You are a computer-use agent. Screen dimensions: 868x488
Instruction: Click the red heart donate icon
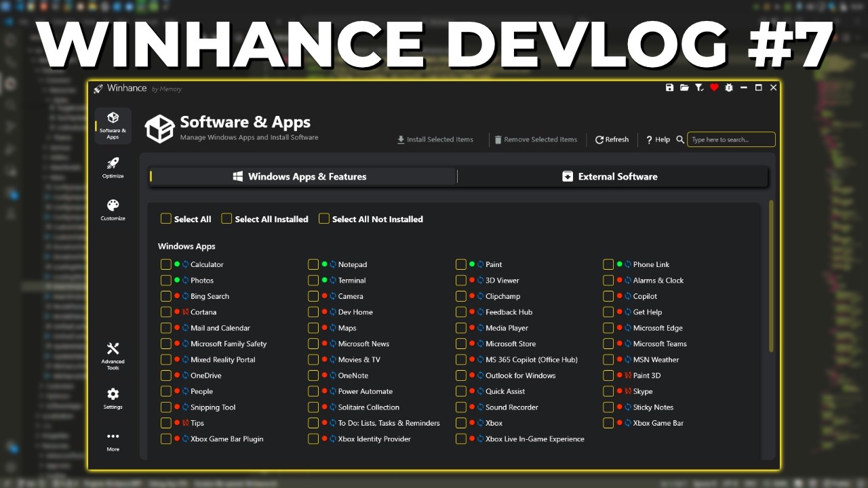tap(714, 88)
